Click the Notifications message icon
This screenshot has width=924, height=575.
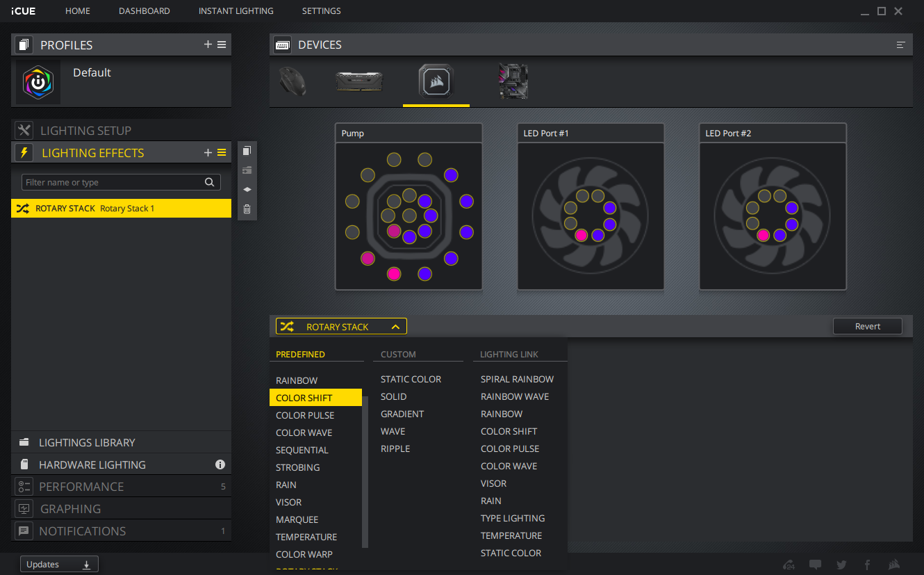pos(24,531)
